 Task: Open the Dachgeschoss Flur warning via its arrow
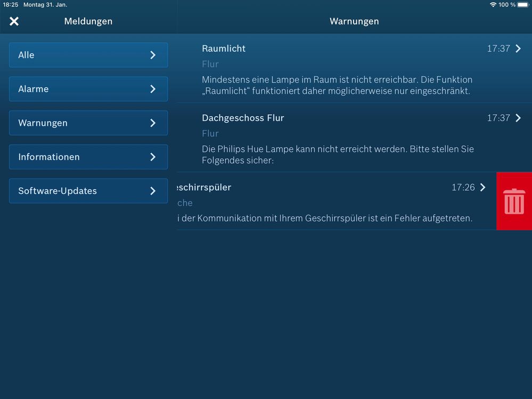(518, 118)
